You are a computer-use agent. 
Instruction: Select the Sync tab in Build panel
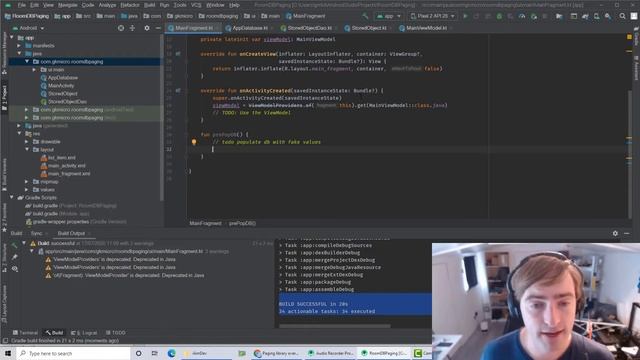tap(37, 233)
